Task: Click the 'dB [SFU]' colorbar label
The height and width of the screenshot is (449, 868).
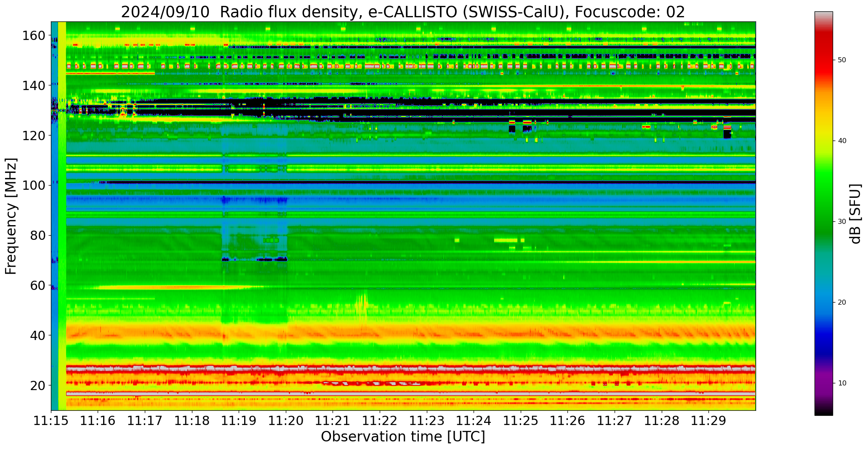Action: coord(855,214)
